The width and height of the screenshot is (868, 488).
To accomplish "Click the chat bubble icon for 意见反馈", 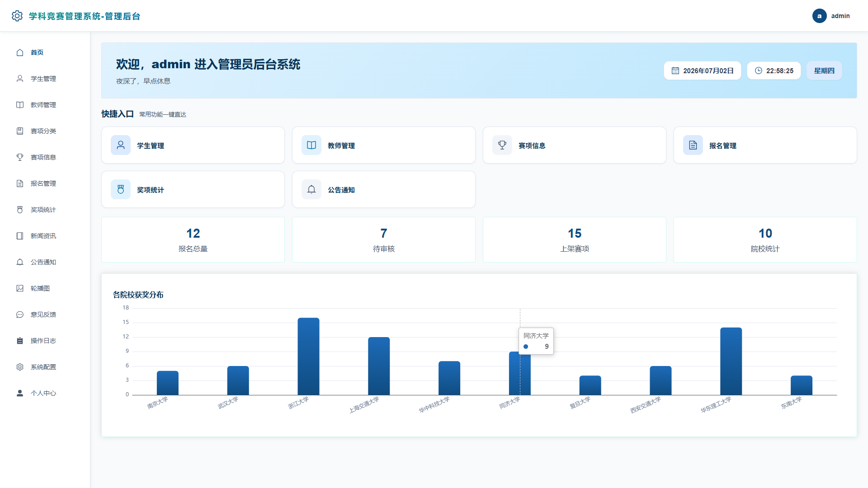I will 20,314.
